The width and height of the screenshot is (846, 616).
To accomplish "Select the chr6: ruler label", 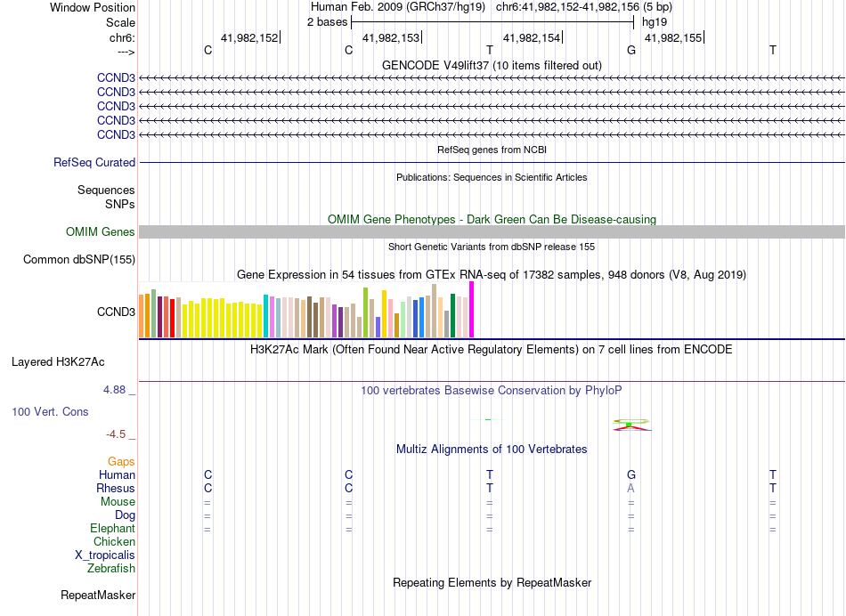I will click(x=122, y=37).
